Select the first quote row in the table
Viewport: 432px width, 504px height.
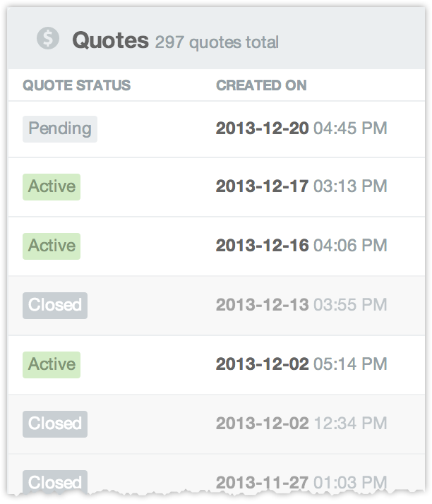coord(216,129)
